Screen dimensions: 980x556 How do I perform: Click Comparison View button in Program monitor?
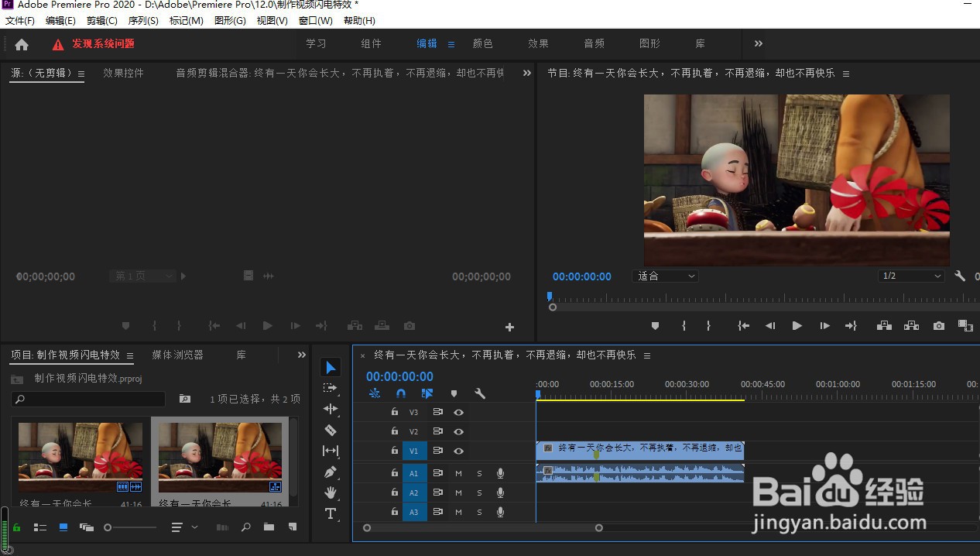point(965,326)
